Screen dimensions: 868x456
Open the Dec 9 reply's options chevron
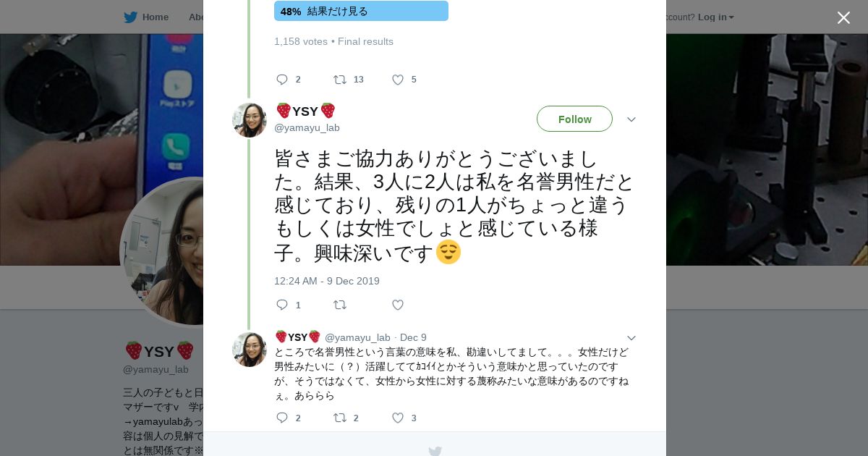click(631, 338)
